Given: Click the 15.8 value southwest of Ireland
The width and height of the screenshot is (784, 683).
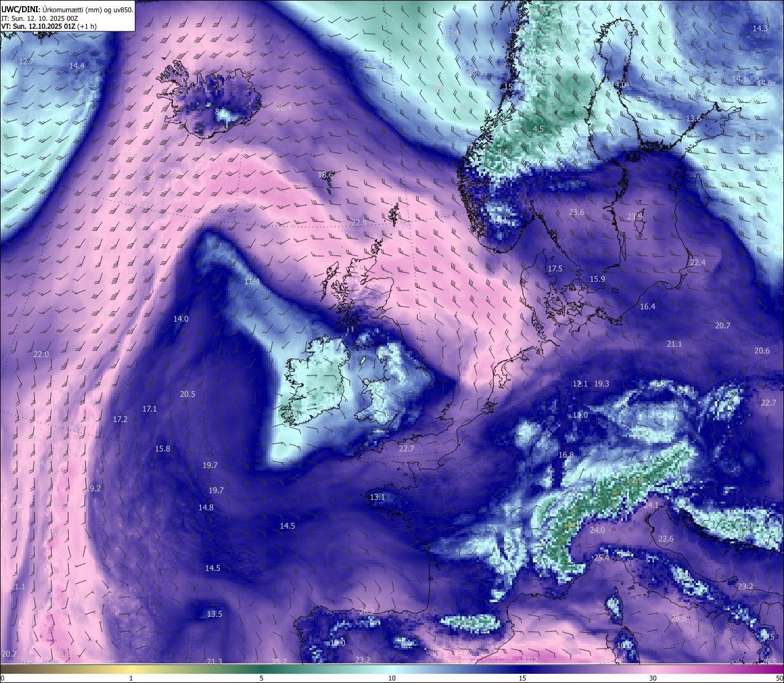Looking at the screenshot, I should [162, 448].
